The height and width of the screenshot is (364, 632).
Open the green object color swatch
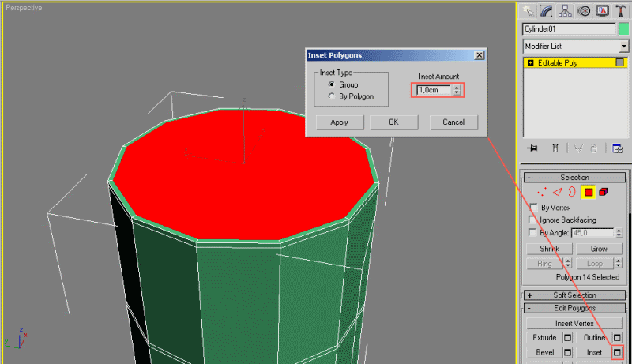623,29
